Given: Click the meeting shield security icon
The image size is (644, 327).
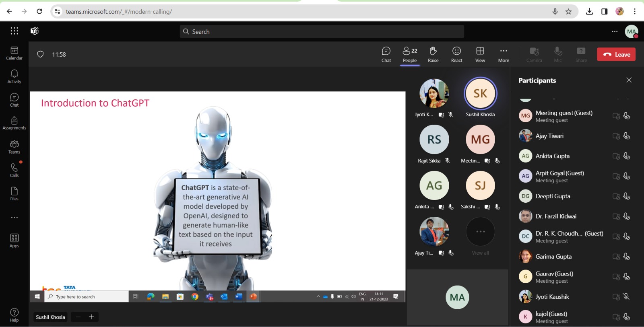Looking at the screenshot, I should (40, 54).
